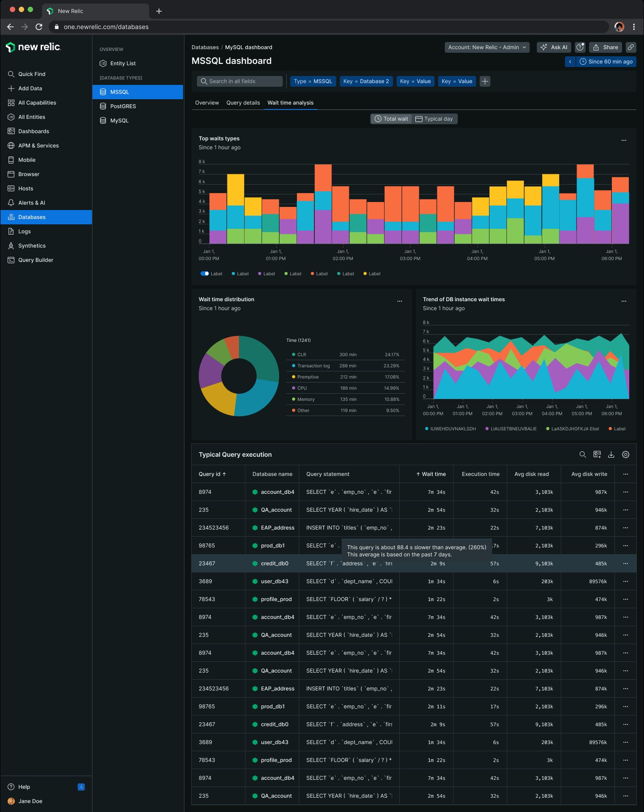This screenshot has height=812, width=644.
Task: Open the browser three-dot menu
Action: click(x=634, y=27)
